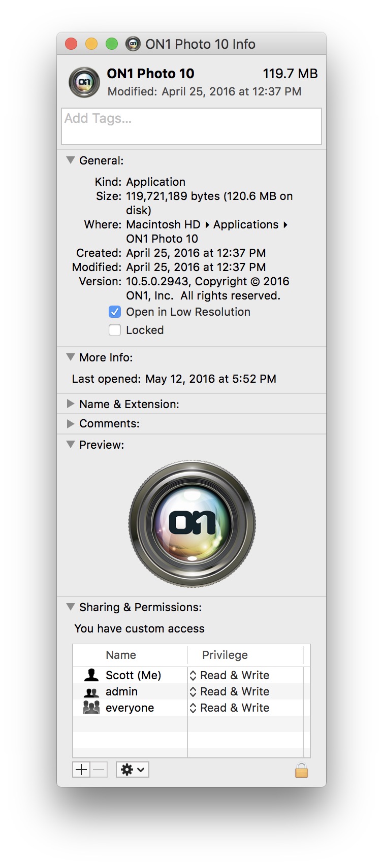Add a user with the plus button
The width and height of the screenshot is (383, 868).
(81, 770)
